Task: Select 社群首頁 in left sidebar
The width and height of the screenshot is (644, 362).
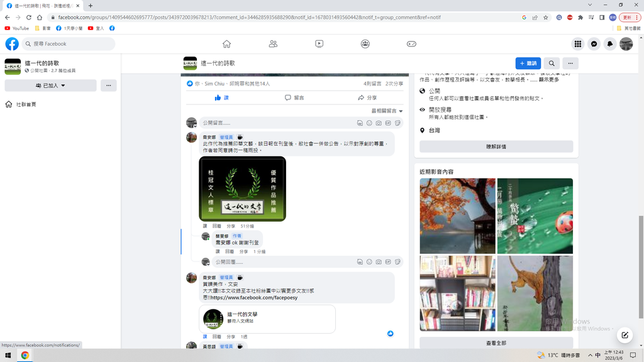Action: [26, 104]
